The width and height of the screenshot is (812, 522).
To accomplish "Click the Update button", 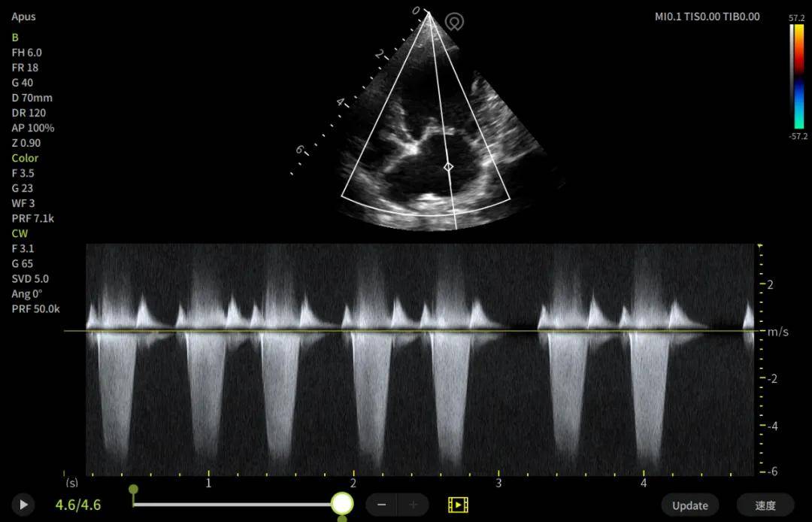I will [x=689, y=505].
